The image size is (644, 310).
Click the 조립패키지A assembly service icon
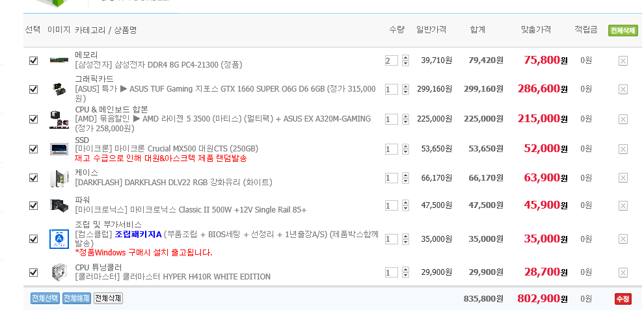click(59, 239)
